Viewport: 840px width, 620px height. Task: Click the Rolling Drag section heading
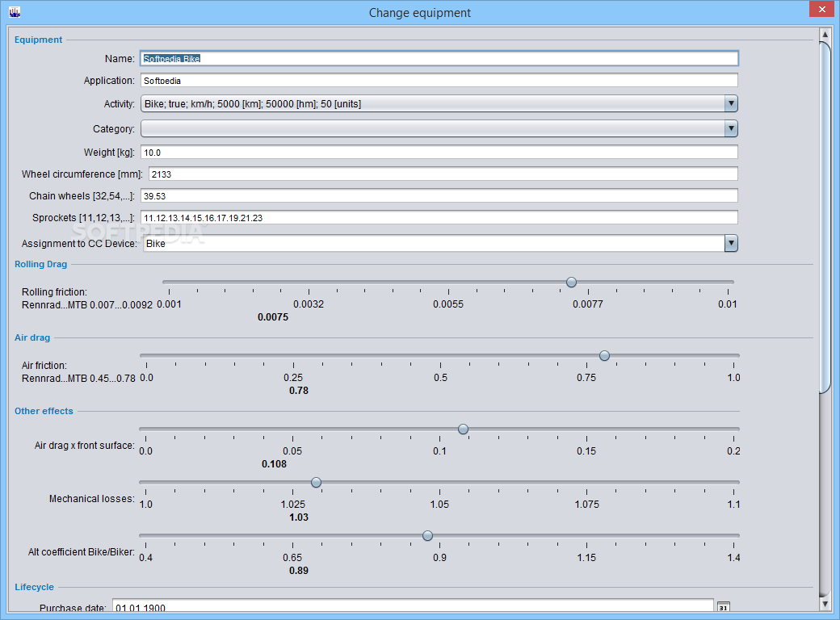click(40, 264)
